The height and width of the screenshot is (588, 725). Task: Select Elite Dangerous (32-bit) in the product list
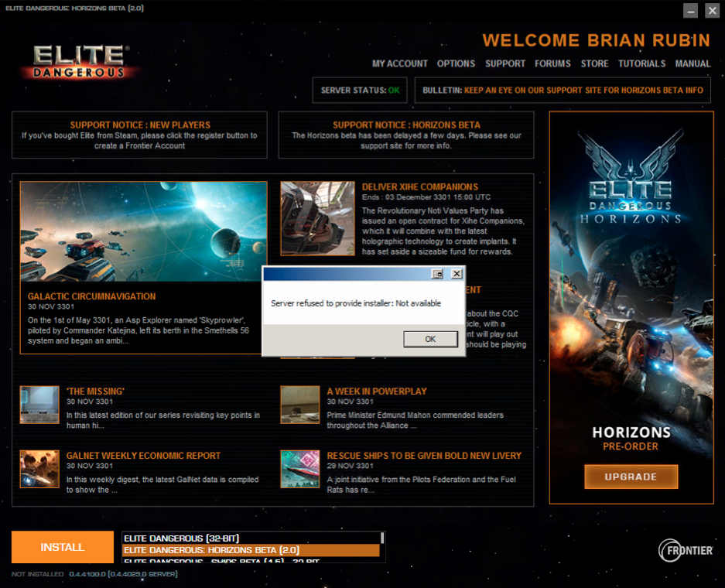click(250, 538)
